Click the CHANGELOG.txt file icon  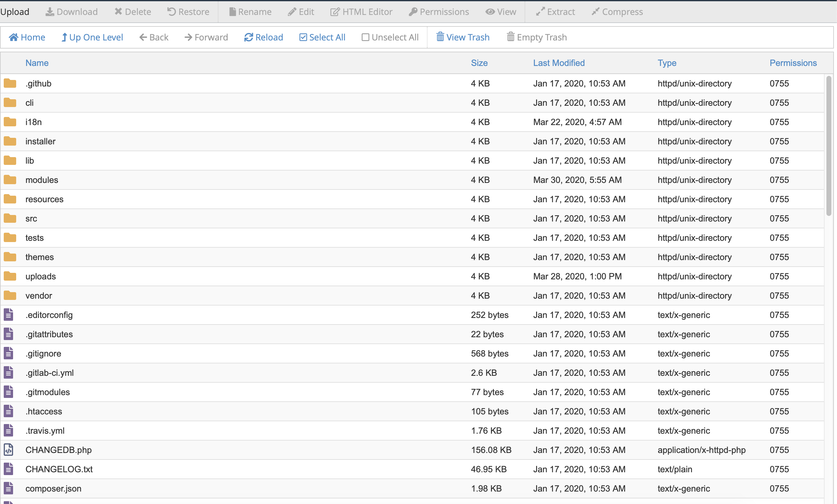tap(8, 469)
